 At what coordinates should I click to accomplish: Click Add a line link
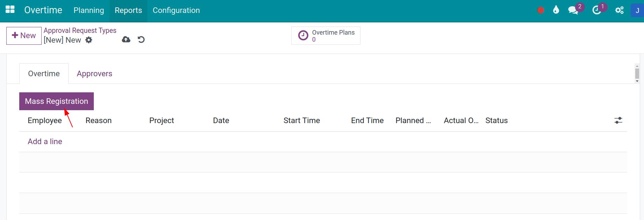[45, 141]
